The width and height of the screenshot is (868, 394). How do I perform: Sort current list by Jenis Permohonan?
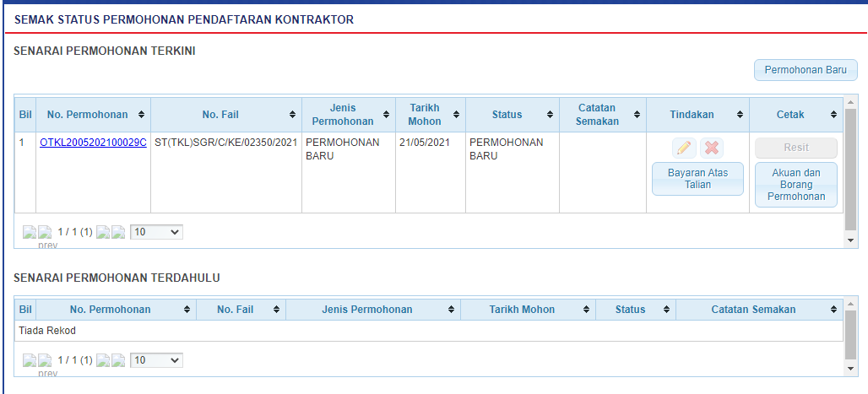(348, 115)
